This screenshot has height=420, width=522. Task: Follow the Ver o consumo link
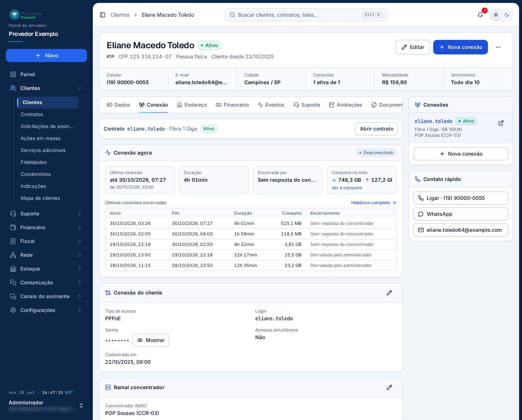click(347, 188)
